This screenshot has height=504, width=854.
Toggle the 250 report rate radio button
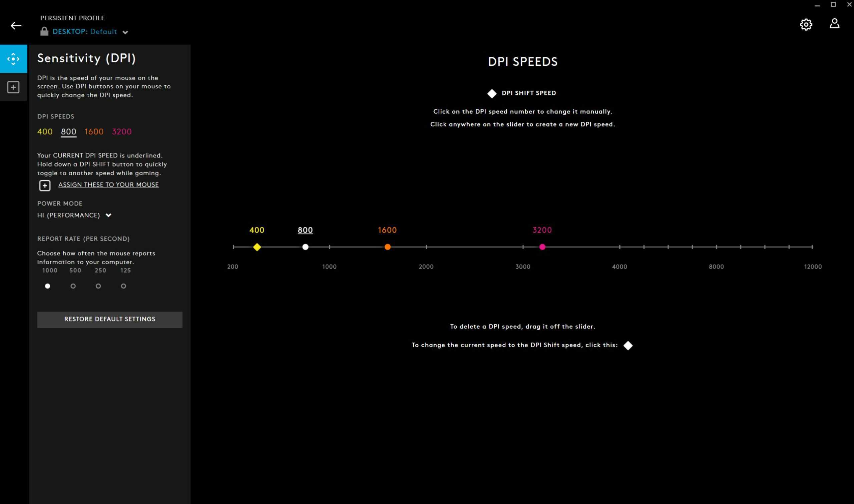[x=98, y=286]
